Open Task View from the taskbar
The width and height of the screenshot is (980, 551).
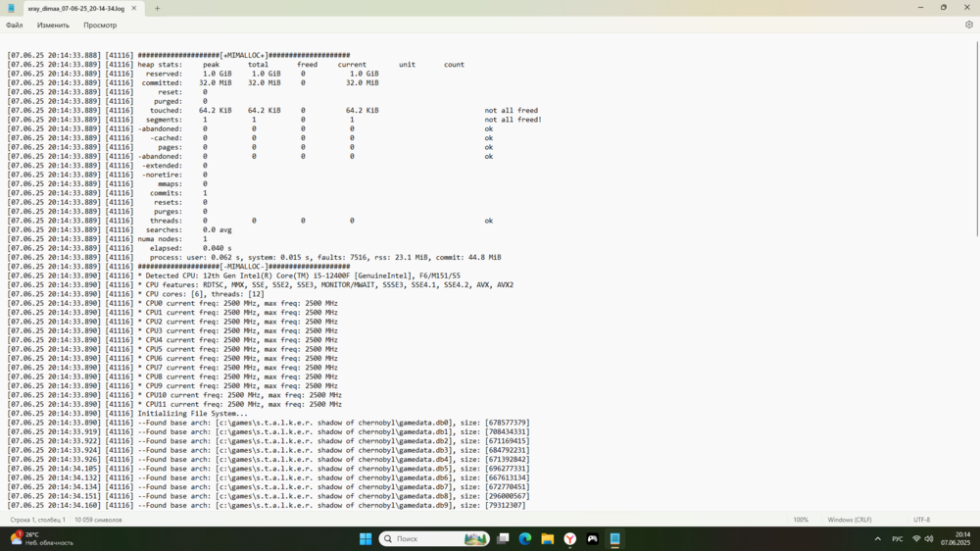[x=503, y=538]
